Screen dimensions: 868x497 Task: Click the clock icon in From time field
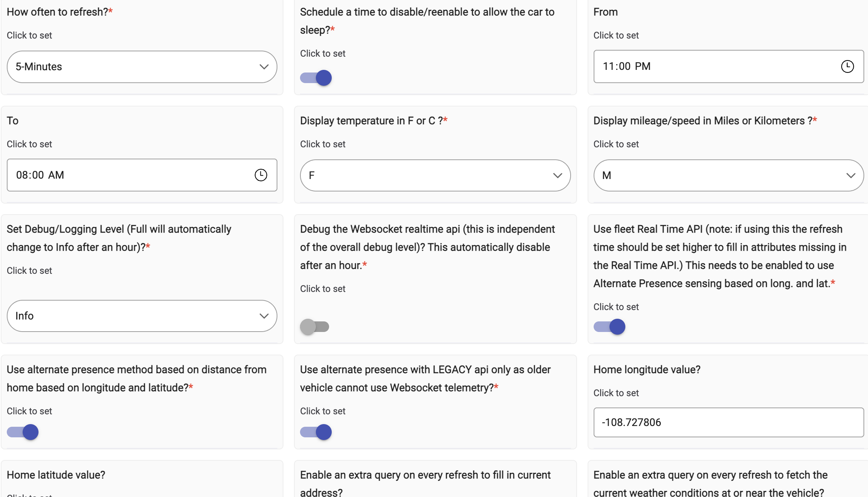point(847,66)
